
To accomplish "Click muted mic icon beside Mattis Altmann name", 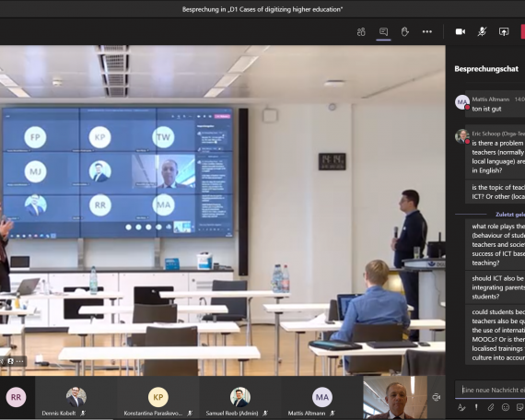I will pyautogui.click(x=332, y=414).
